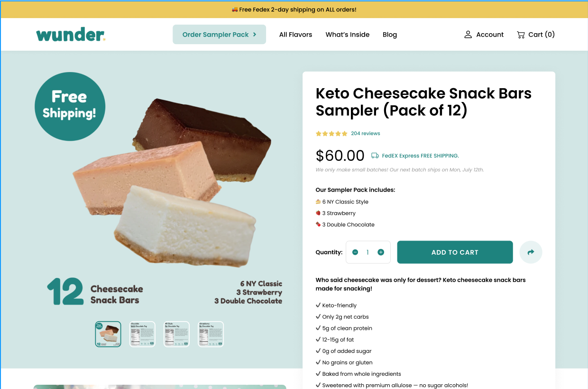Open the Order Sampler Pack button
Screen dimensions: 588x389
pos(219,35)
